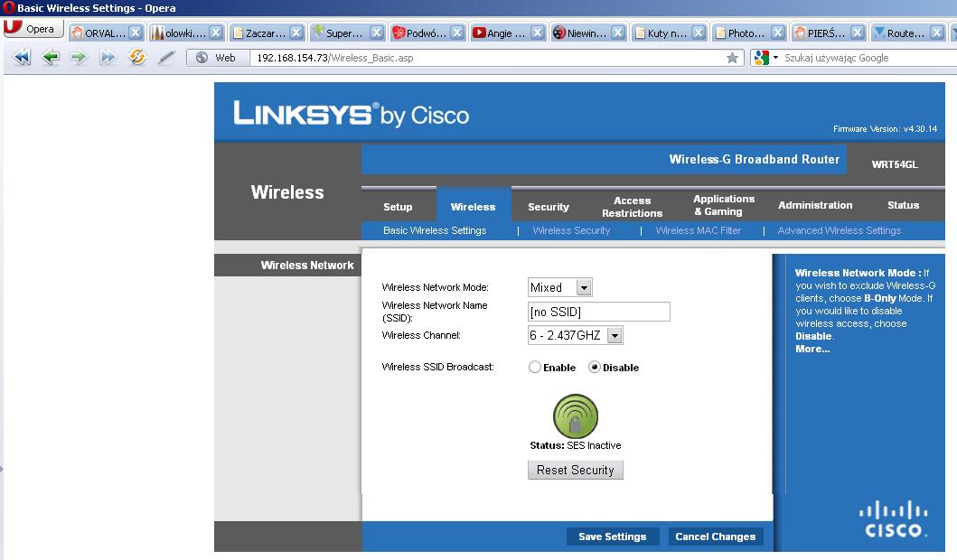This screenshot has height=560, width=957.
Task: Close the olowki tab
Action: (216, 33)
